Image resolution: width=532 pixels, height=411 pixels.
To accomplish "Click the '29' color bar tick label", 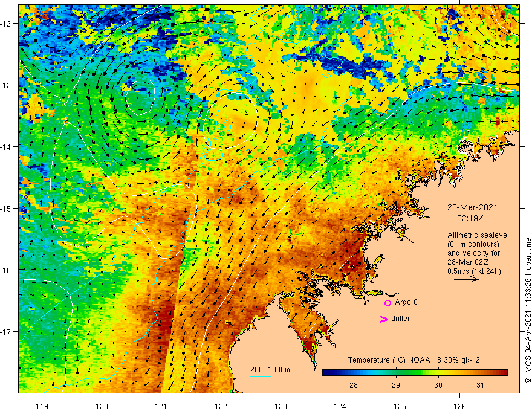I will [395, 385].
